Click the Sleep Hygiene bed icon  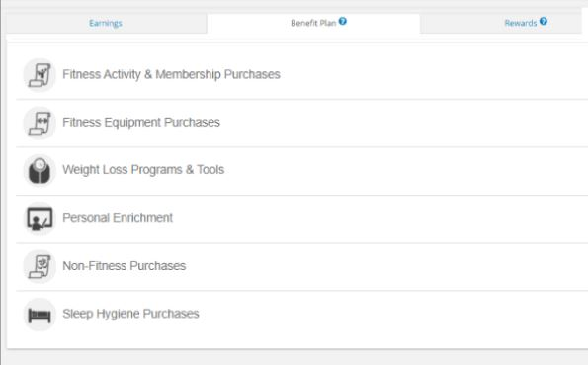pyautogui.click(x=40, y=315)
